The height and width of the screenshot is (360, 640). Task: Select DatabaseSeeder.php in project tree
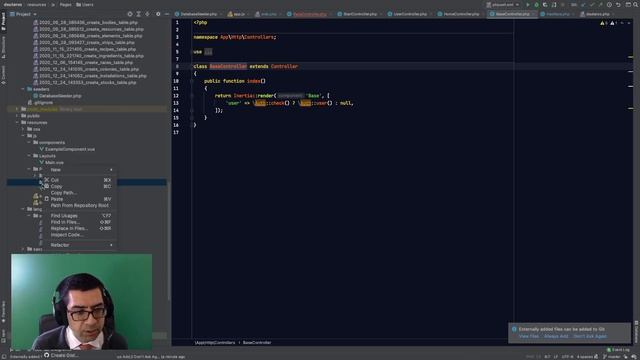[x=60, y=96]
